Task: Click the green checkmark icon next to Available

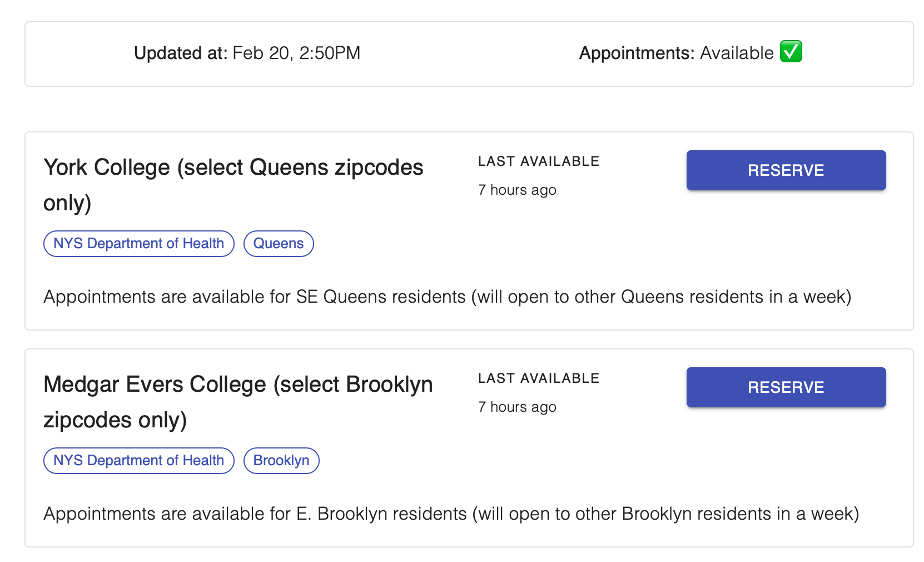Action: coord(791,52)
